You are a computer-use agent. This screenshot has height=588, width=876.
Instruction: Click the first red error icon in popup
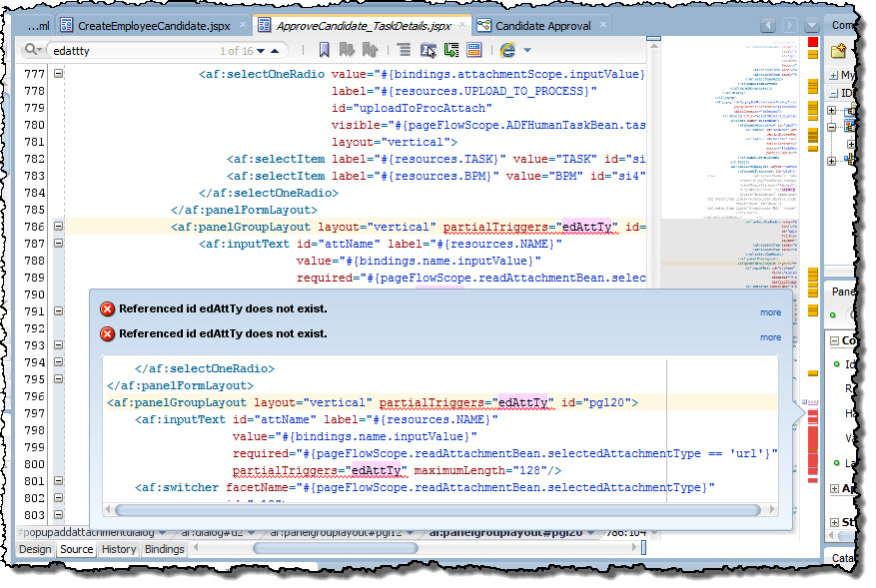tap(108, 309)
